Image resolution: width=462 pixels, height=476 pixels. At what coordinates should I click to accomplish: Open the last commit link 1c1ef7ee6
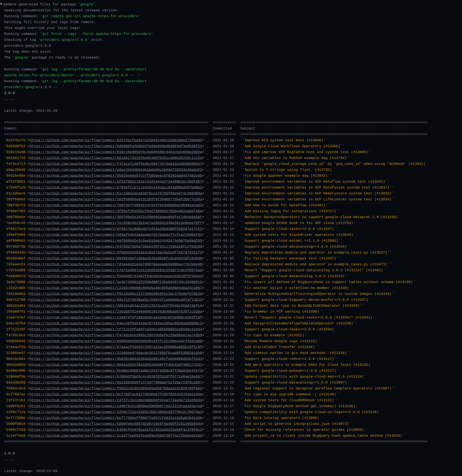coord(116,436)
